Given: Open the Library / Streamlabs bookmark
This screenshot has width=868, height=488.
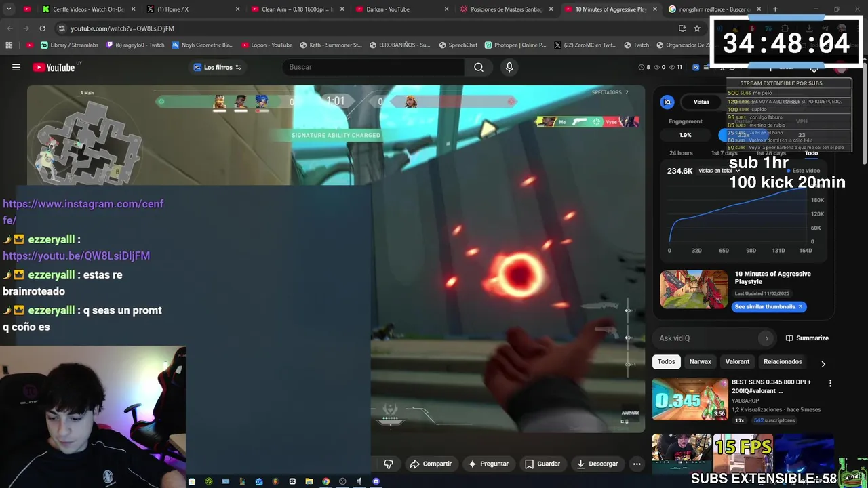Looking at the screenshot, I should 69,45.
